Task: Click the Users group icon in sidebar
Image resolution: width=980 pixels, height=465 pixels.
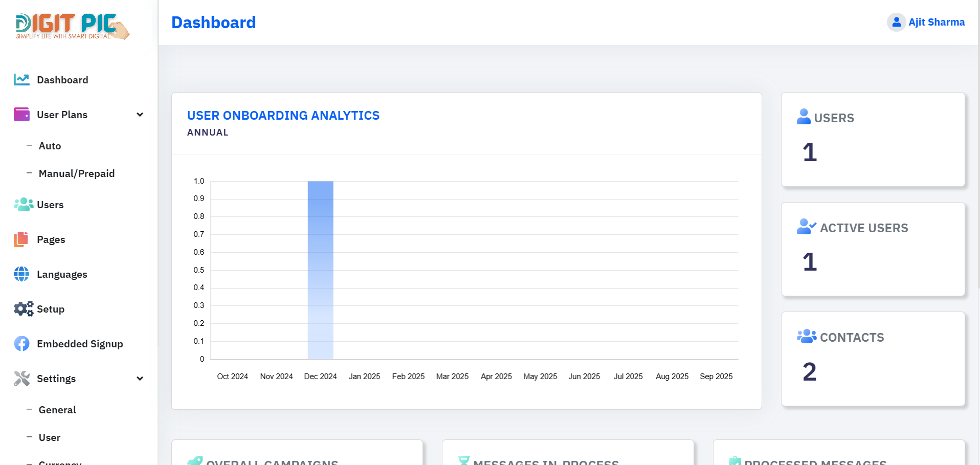Action: point(23,205)
